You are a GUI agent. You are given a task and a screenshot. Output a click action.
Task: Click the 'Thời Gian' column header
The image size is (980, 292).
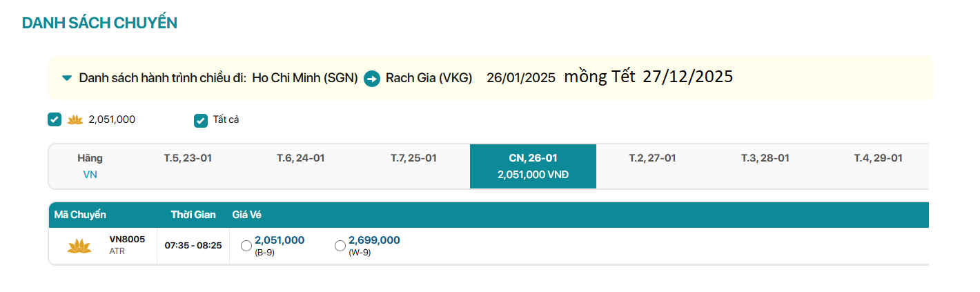pyautogui.click(x=193, y=215)
